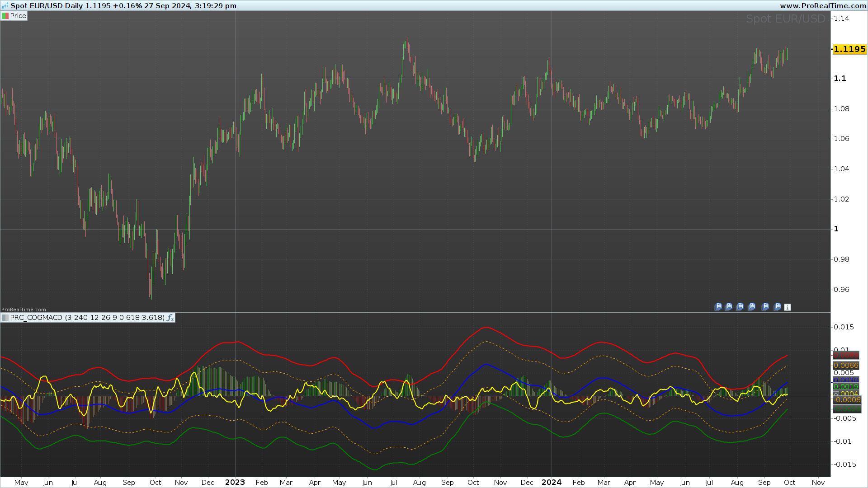This screenshot has height=488, width=868.
Task: Open the Price legend label
Action: coord(18,16)
